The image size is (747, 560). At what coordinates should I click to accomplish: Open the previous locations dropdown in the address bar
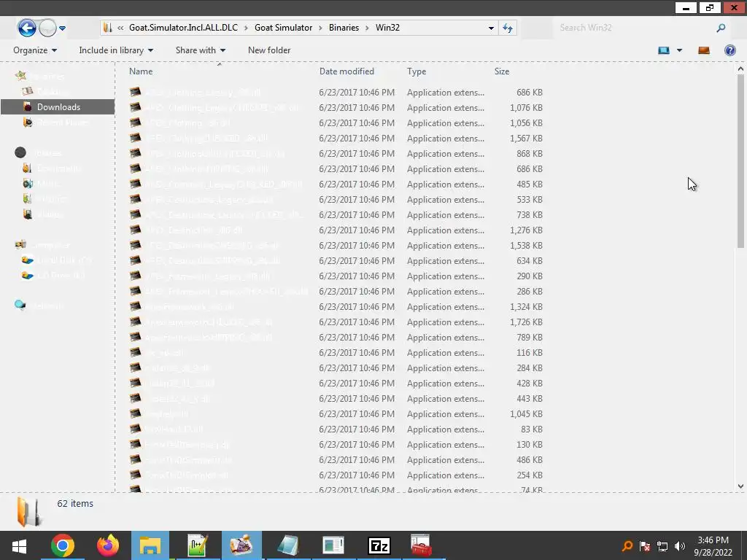(491, 28)
